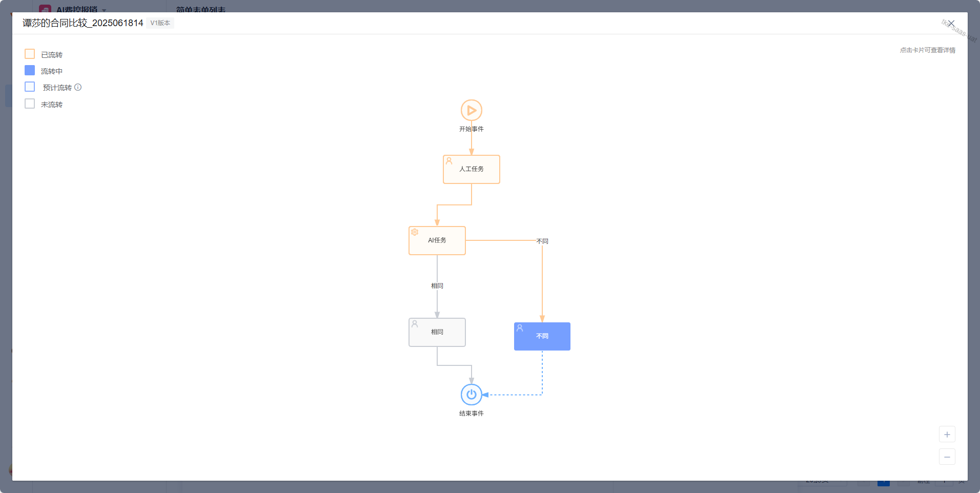Click the 未流转 grey legend box
The image size is (980, 493).
30,104
